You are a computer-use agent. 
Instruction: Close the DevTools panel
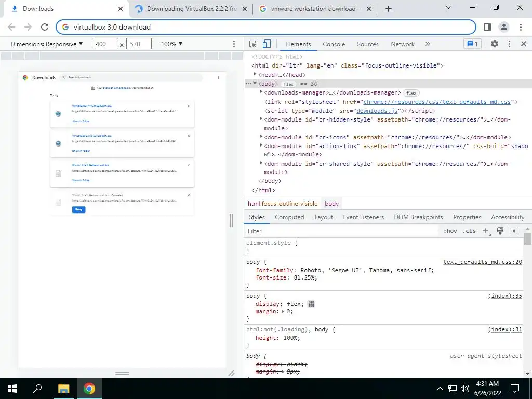[x=524, y=44]
